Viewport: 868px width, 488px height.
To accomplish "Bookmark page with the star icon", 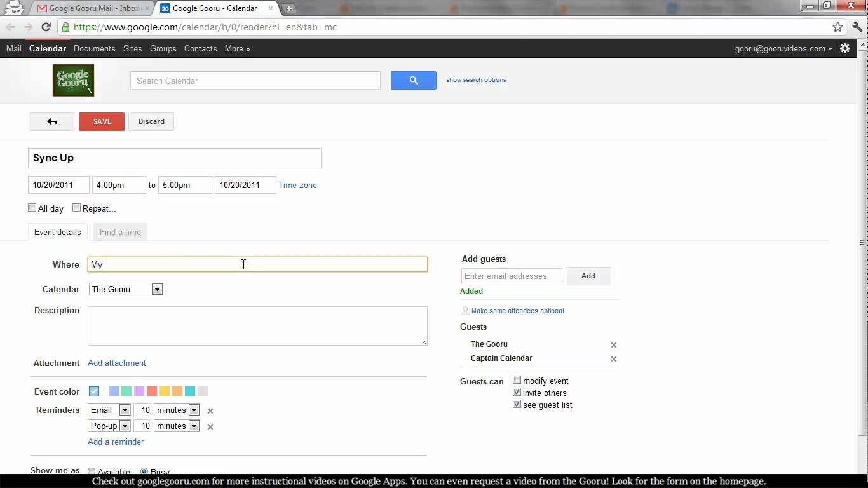I will click(x=837, y=27).
